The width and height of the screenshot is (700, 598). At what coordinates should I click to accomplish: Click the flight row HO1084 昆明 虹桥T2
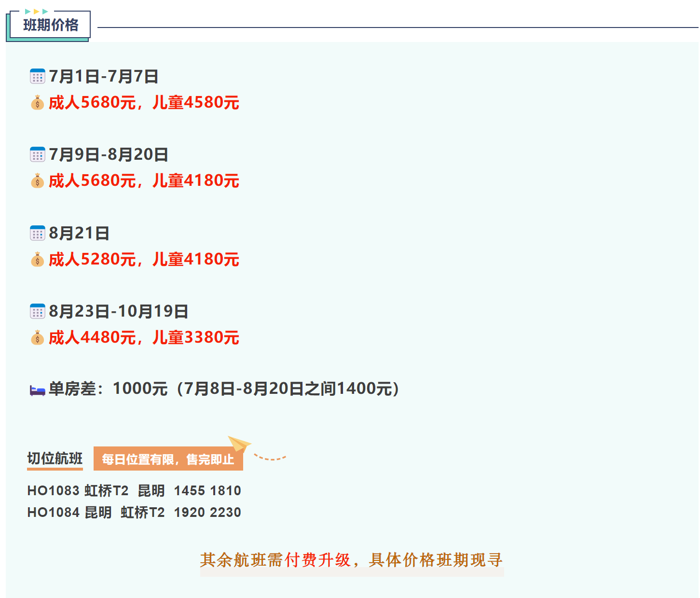134,513
